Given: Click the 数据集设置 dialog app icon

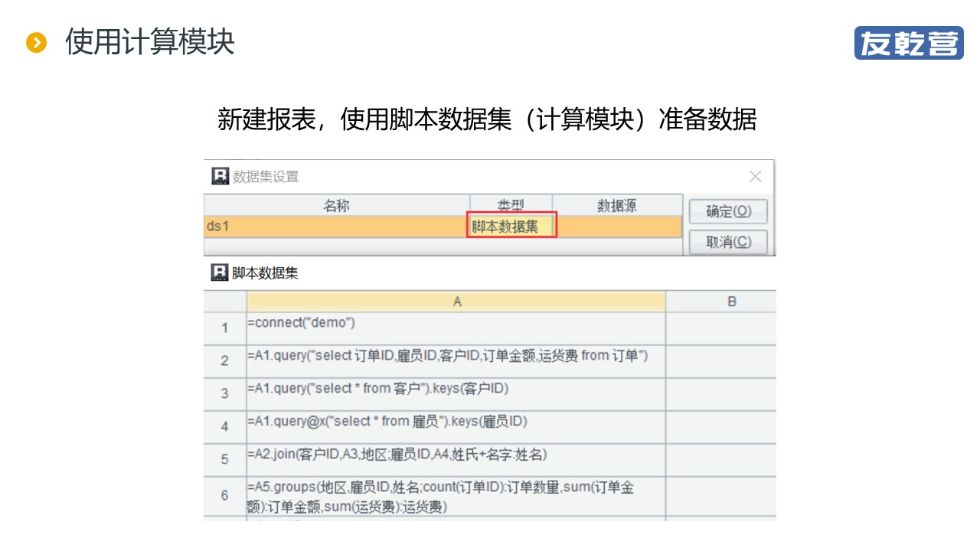Looking at the screenshot, I should [x=220, y=176].
